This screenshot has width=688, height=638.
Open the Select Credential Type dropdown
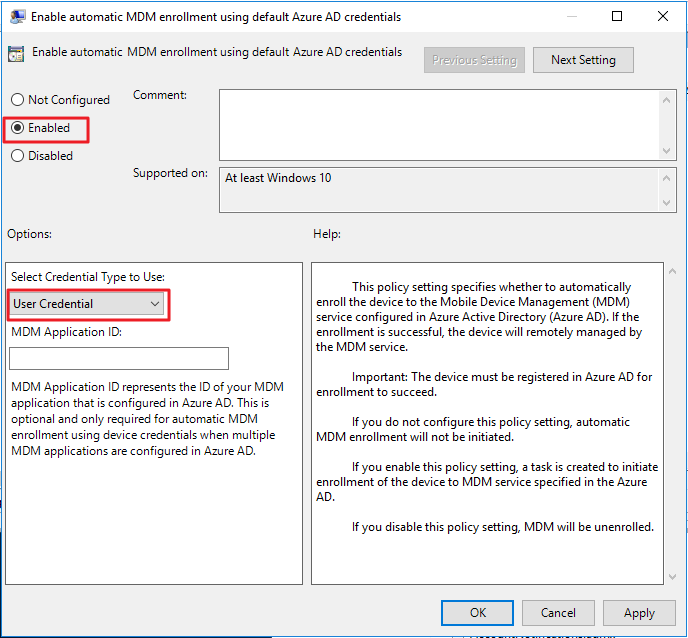(86, 304)
